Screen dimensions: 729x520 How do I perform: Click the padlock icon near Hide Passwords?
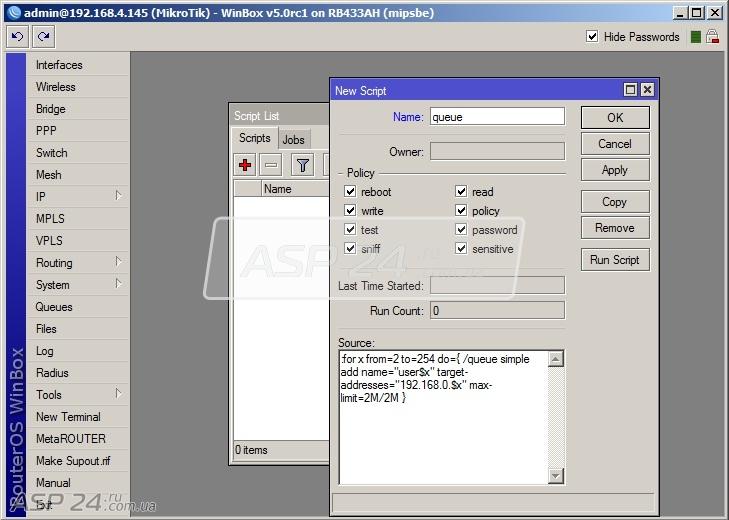(712, 37)
